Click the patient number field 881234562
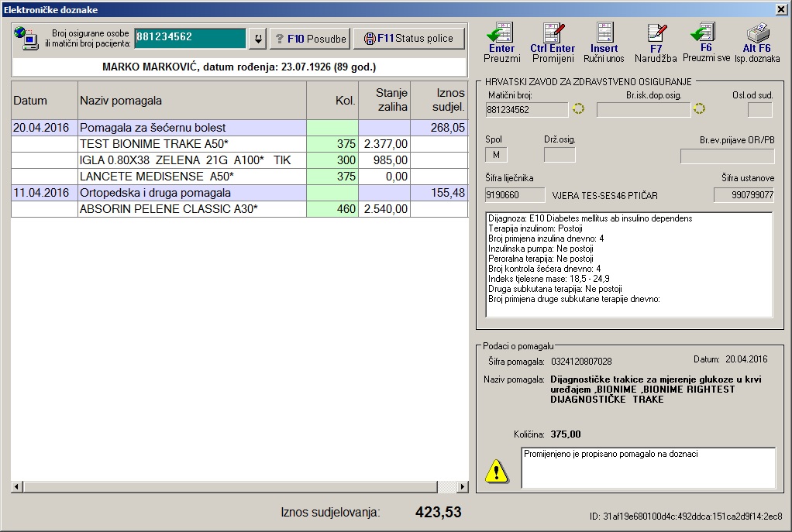 click(191, 37)
